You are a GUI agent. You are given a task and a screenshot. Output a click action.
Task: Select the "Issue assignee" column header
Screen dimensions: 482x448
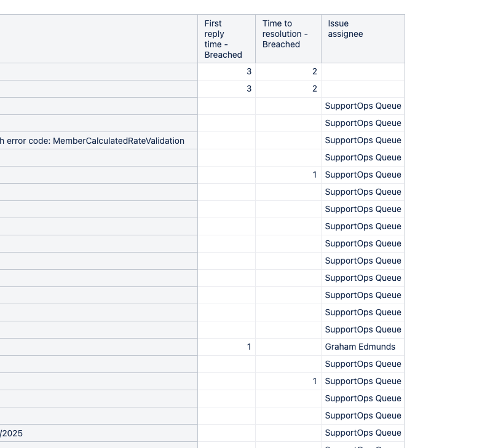pos(363,39)
